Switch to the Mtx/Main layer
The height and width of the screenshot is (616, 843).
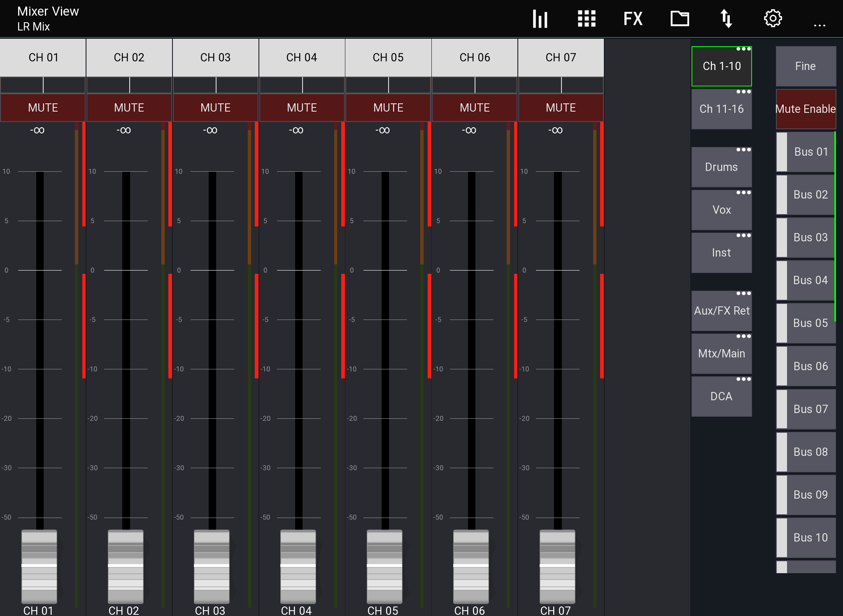tap(722, 353)
